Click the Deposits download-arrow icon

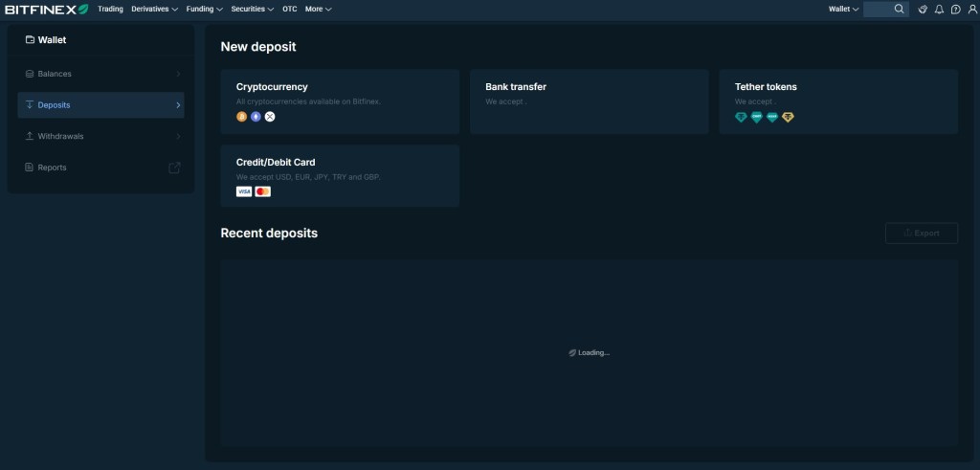[30, 105]
